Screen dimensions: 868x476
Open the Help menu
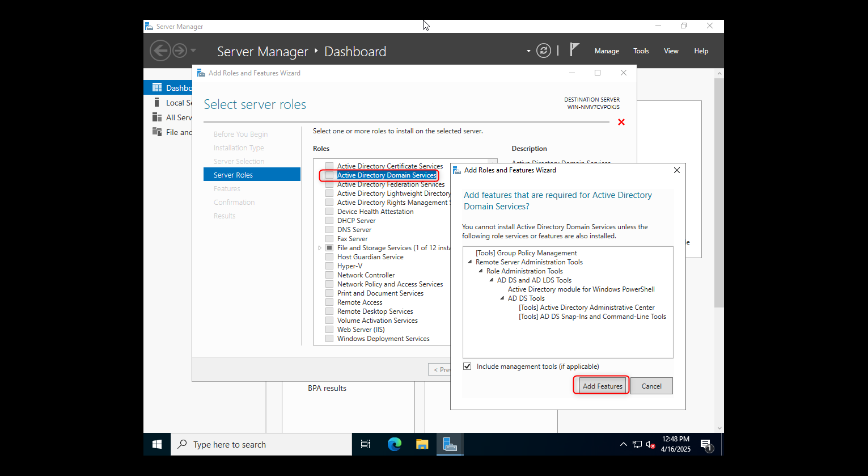tap(701, 51)
